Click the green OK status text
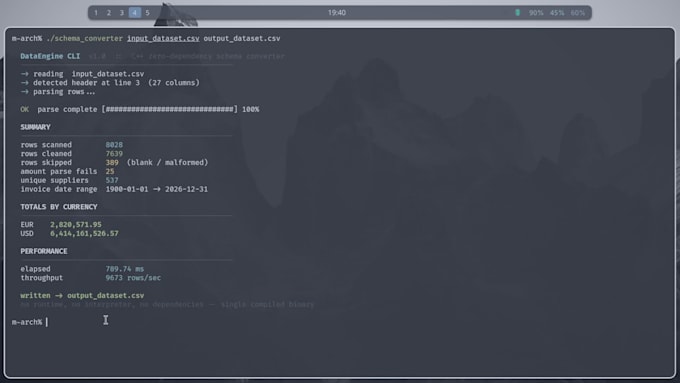Viewport: 680px width, 383px height. (x=25, y=109)
